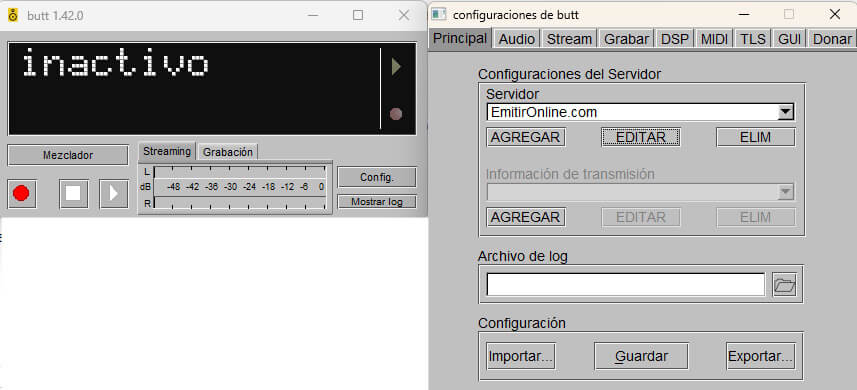Image resolution: width=857 pixels, height=390 pixels.
Task: Click the recording status dot in display
Action: pyautogui.click(x=396, y=114)
